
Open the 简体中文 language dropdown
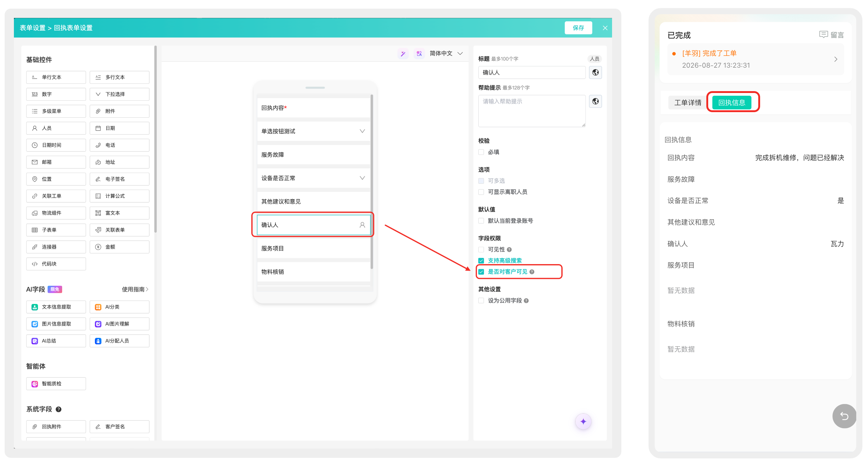point(446,53)
